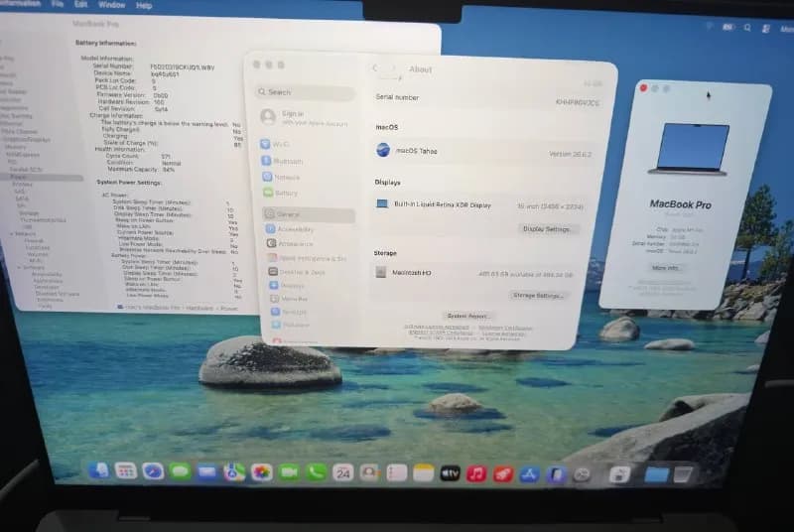Screen dimensions: 794x532
Task: Click the Serial number row in About
Action: (487, 98)
